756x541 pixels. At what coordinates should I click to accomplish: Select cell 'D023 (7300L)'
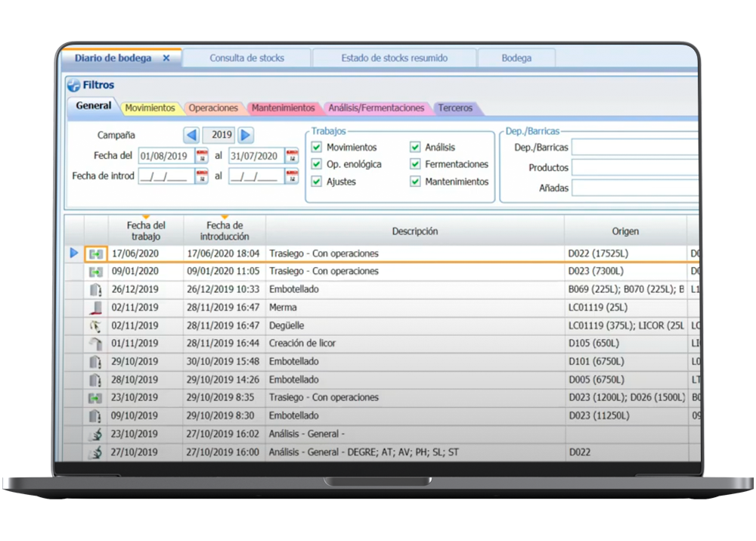click(x=626, y=271)
